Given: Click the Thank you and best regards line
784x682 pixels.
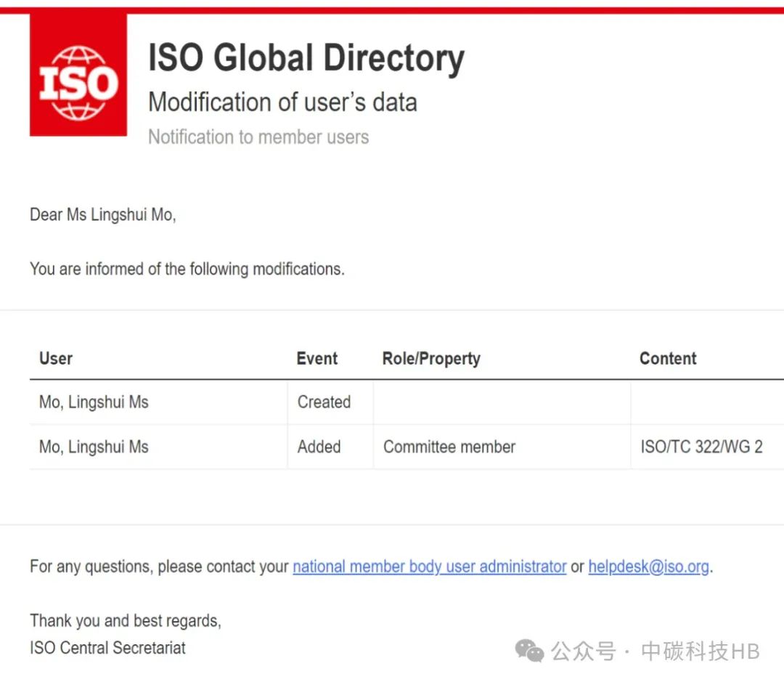Looking at the screenshot, I should tap(126, 621).
